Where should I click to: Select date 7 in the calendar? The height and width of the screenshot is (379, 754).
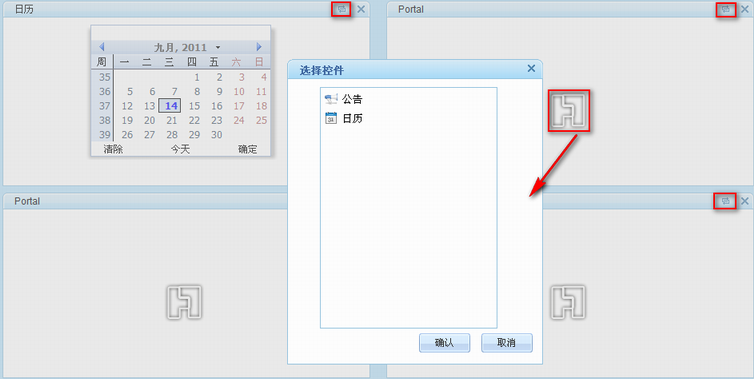[175, 91]
